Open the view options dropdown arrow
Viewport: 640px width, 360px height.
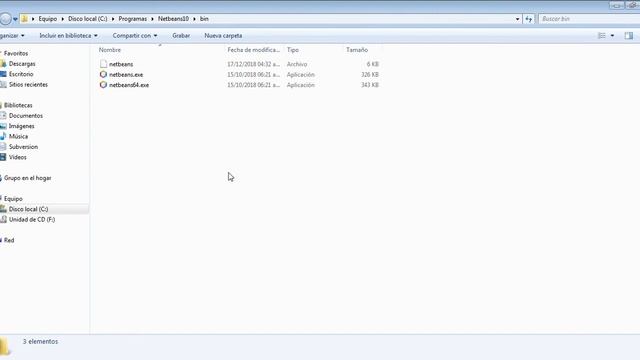[612, 36]
